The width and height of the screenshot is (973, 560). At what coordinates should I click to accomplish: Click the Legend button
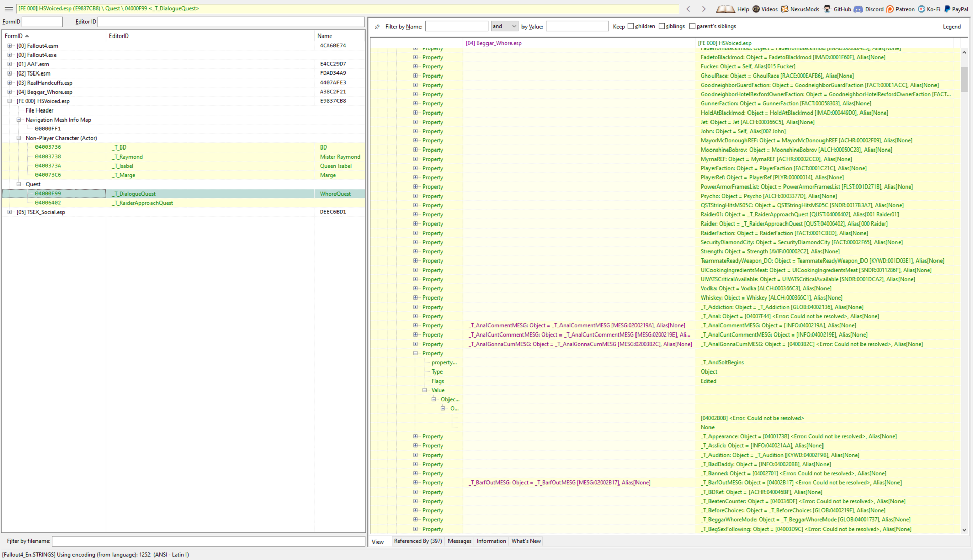click(951, 27)
